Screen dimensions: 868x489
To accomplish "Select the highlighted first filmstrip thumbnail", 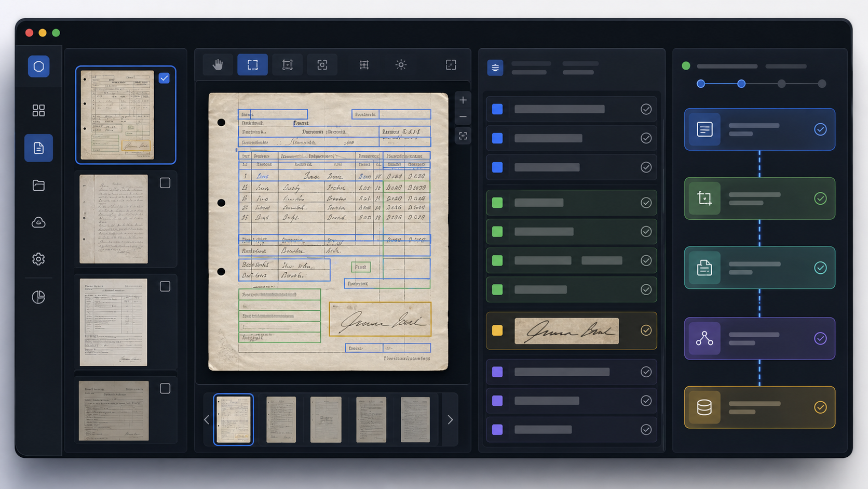I will pos(234,419).
